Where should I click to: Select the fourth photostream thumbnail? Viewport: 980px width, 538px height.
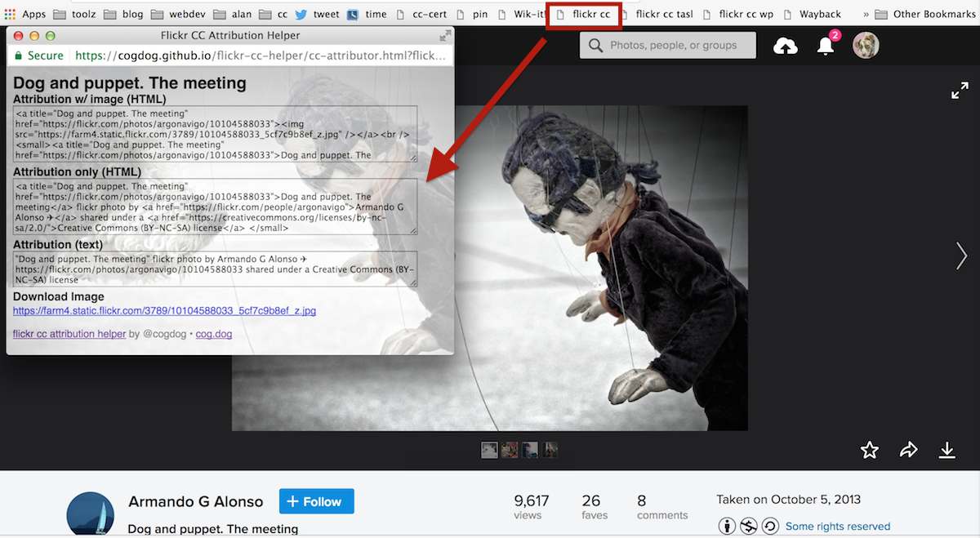pyautogui.click(x=551, y=450)
